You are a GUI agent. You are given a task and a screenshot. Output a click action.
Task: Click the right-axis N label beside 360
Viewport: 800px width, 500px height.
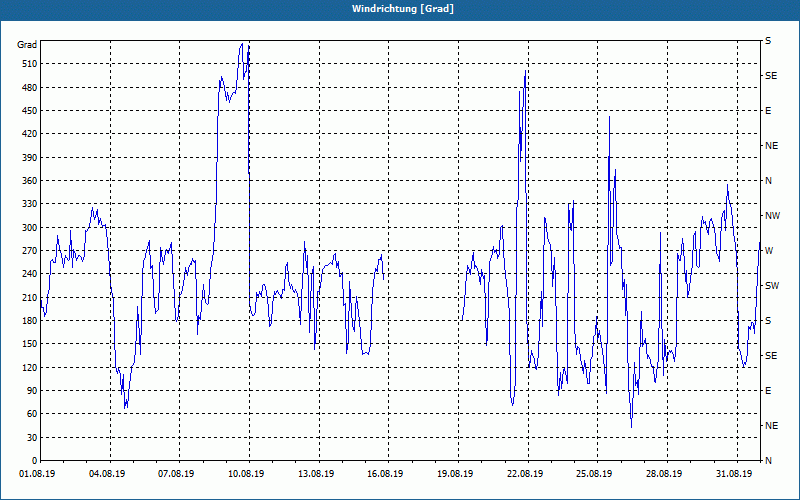point(769,181)
